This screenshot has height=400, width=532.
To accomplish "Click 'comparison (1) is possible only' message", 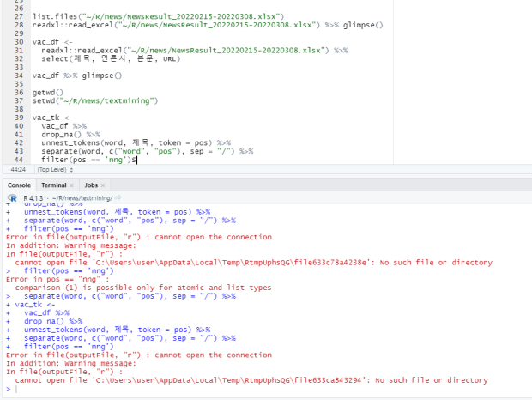I will click(142, 288).
